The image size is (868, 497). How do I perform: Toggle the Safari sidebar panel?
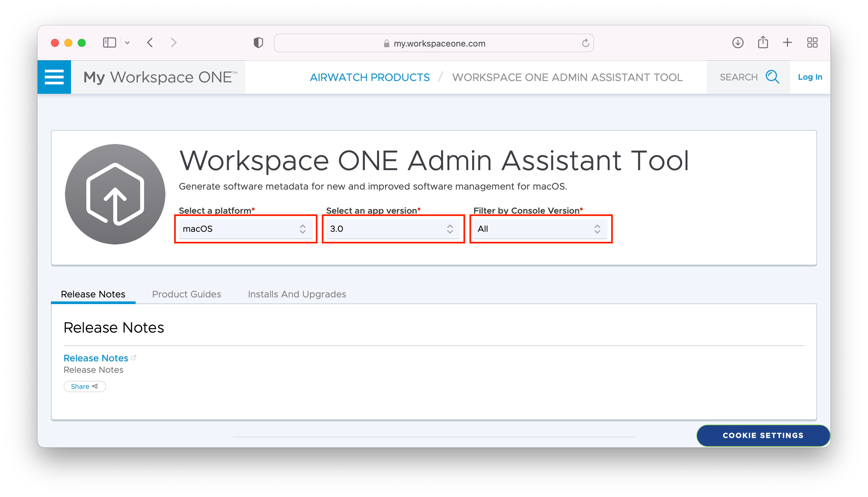(x=109, y=42)
